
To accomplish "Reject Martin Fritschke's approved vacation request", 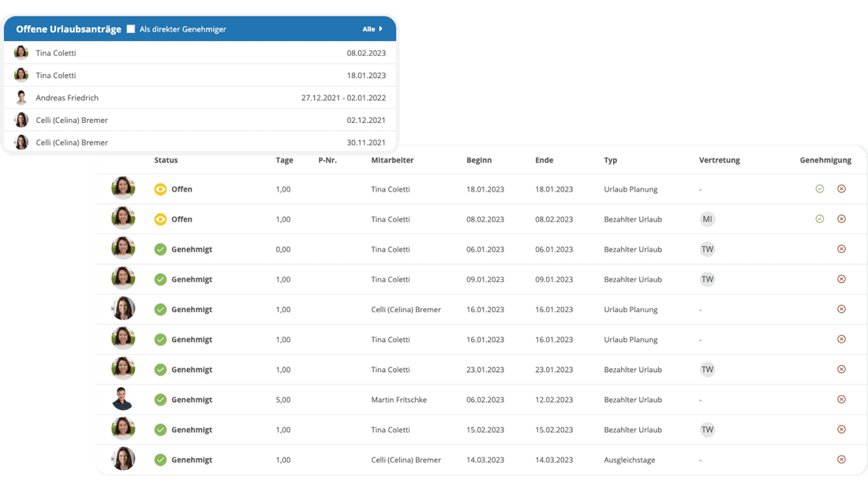I will tap(842, 399).
